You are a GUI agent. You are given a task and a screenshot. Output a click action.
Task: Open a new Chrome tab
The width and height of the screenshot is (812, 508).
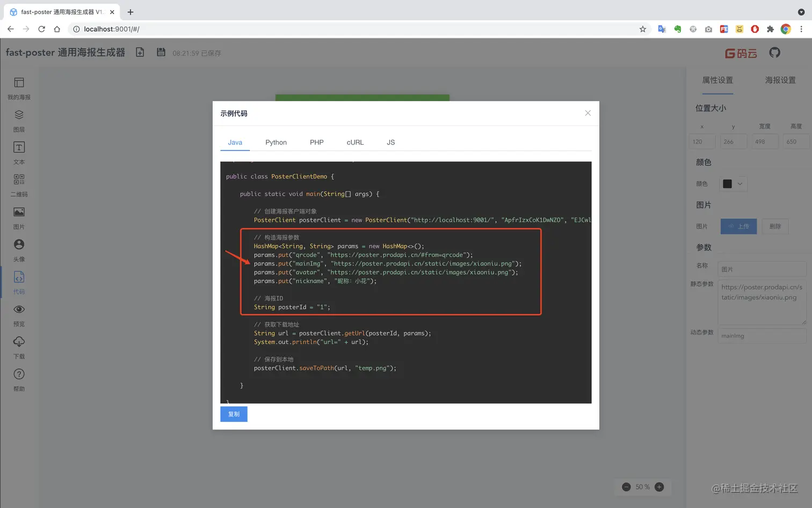(x=130, y=12)
